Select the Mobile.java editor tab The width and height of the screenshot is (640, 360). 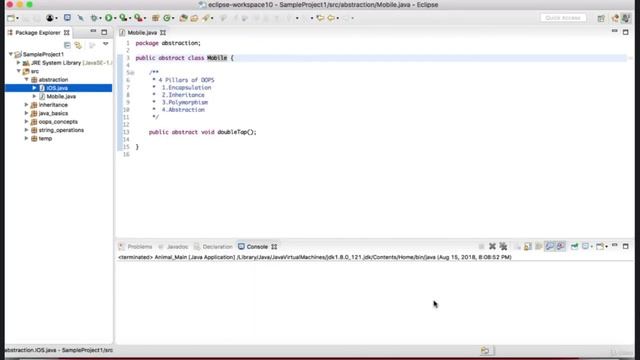pos(142,32)
